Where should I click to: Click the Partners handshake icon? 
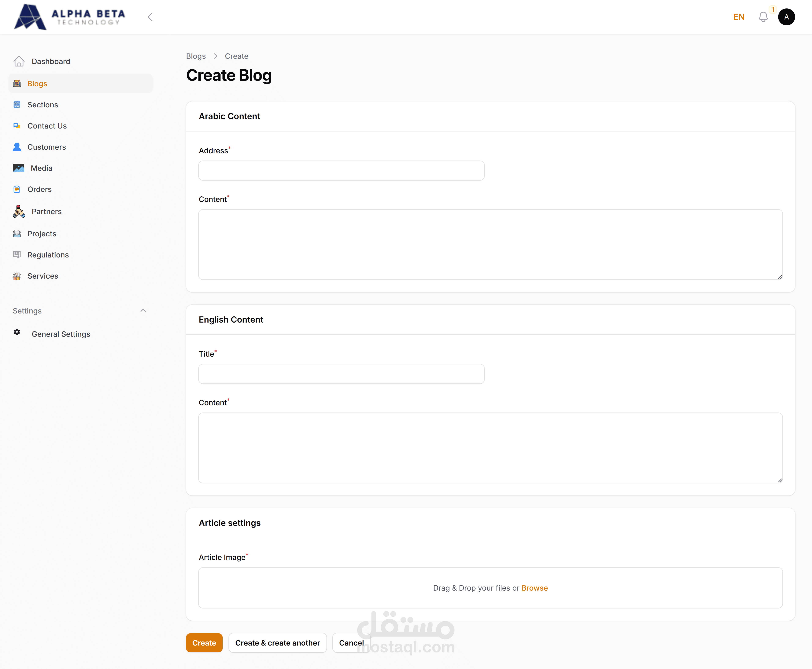19,212
